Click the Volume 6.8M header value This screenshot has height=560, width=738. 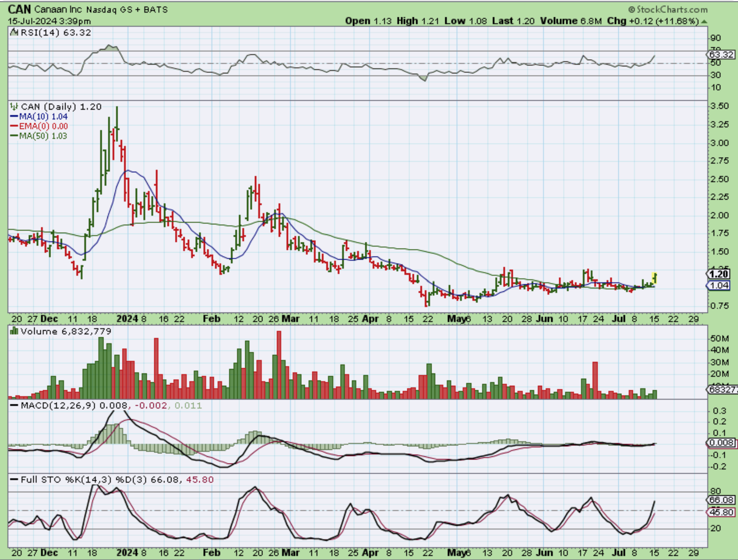[571, 21]
